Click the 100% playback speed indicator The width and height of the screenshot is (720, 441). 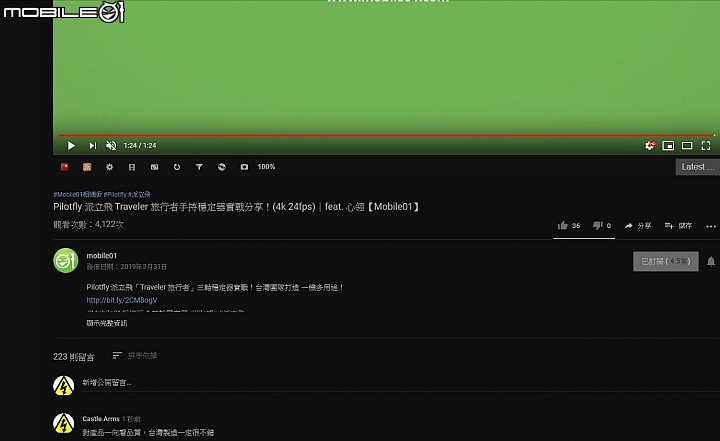pos(266,167)
